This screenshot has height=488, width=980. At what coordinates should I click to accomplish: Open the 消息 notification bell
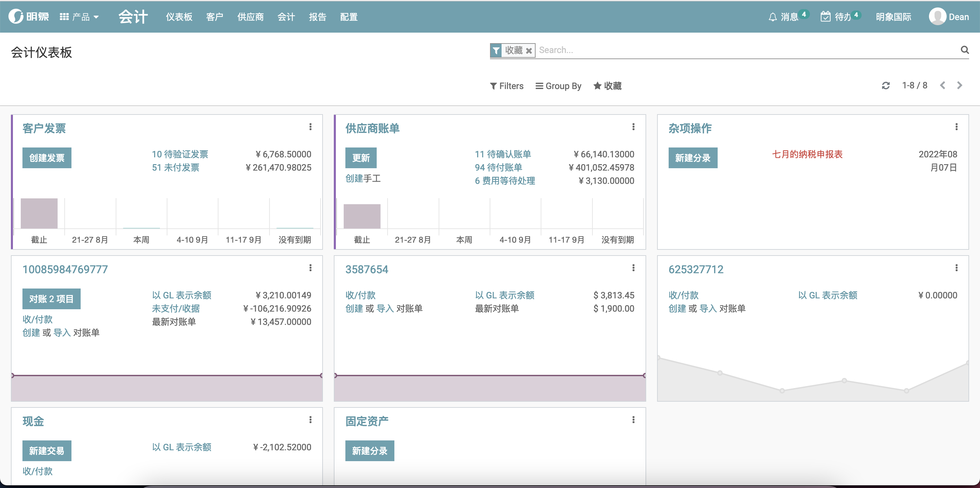[772, 16]
